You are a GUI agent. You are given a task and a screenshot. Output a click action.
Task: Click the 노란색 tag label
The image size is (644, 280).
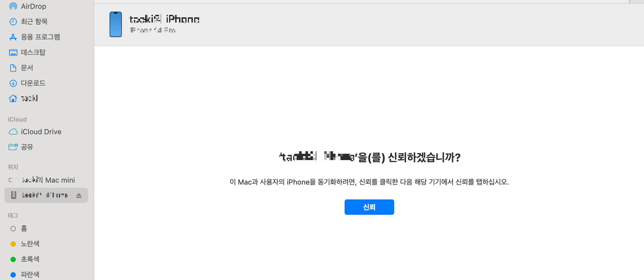coord(30,244)
